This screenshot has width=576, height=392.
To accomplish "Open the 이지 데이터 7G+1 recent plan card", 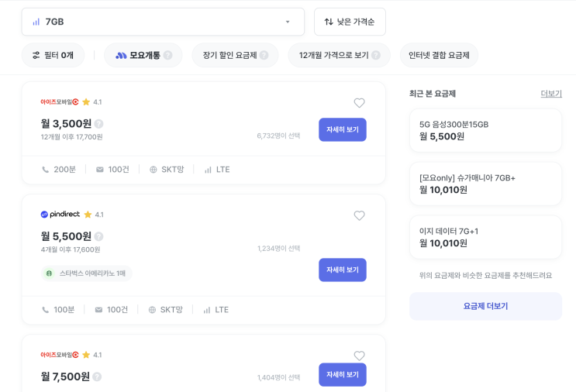I will pyautogui.click(x=485, y=237).
